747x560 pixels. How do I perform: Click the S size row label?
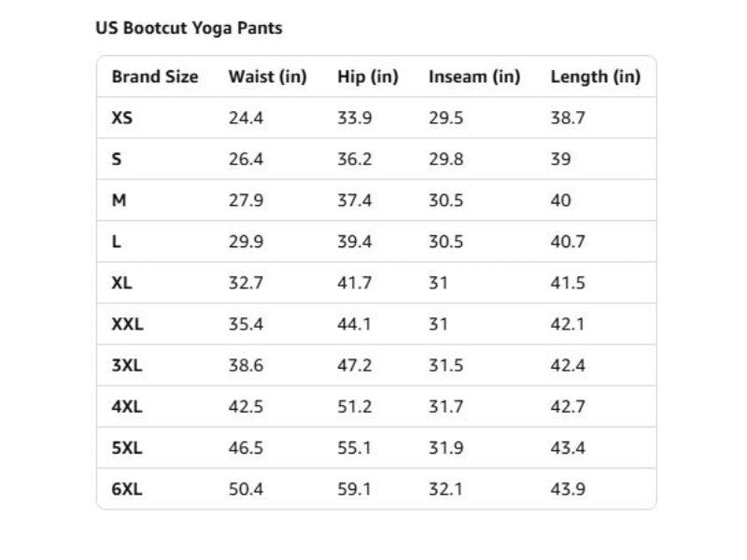[116, 159]
